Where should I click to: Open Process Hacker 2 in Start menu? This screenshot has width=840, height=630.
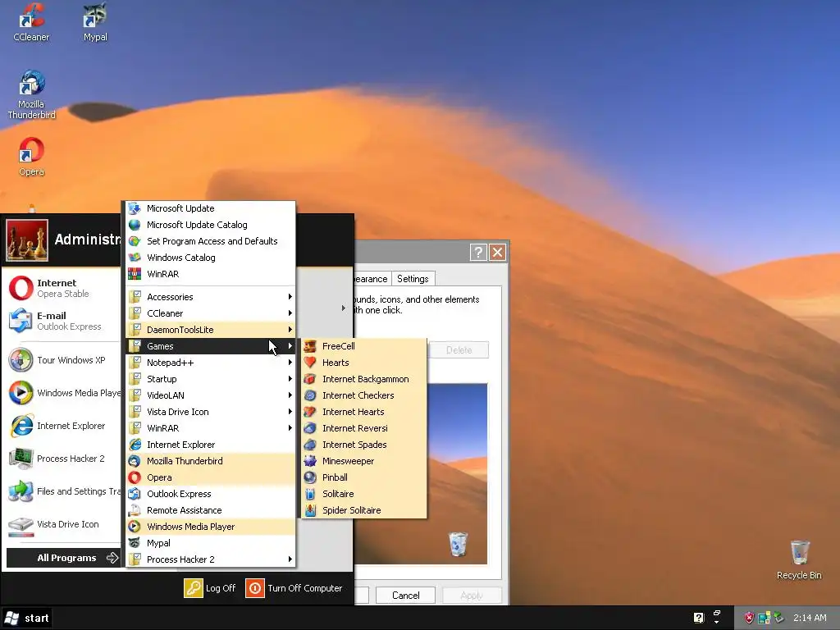[x=63, y=459]
